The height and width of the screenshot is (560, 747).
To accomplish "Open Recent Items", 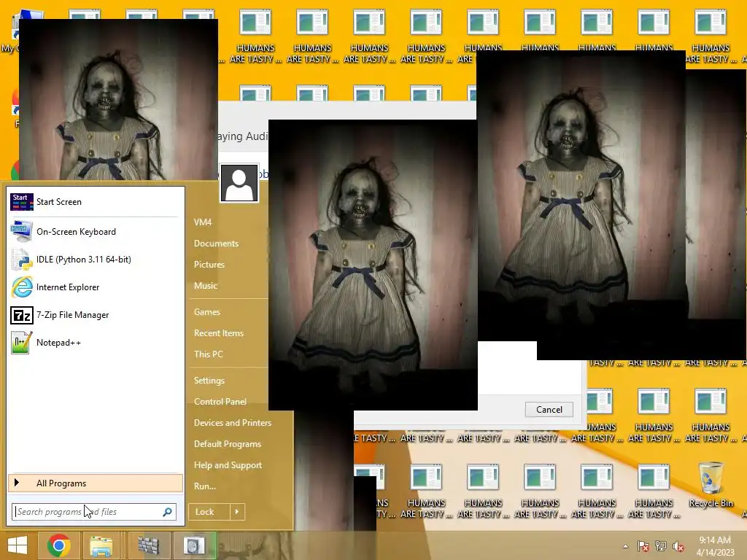I will 219,332.
